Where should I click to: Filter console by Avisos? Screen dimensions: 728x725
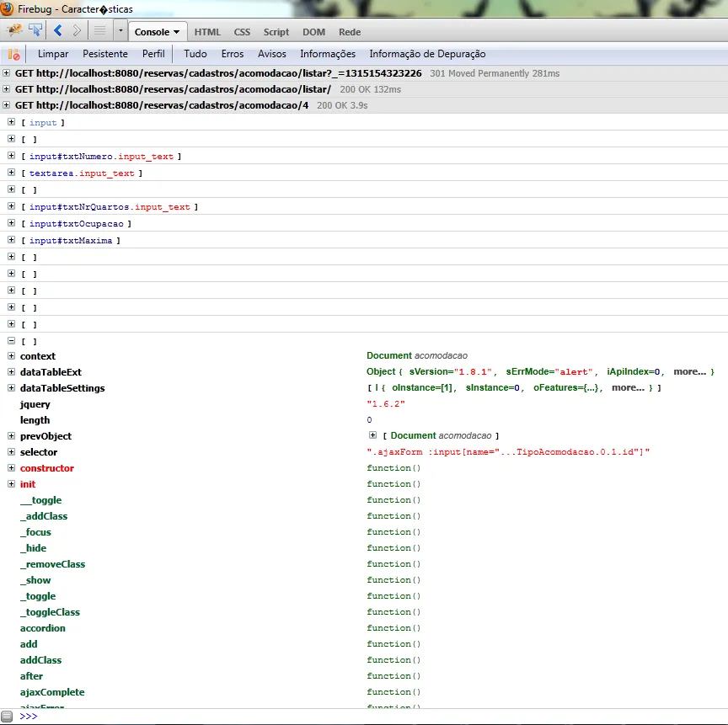pyautogui.click(x=272, y=54)
